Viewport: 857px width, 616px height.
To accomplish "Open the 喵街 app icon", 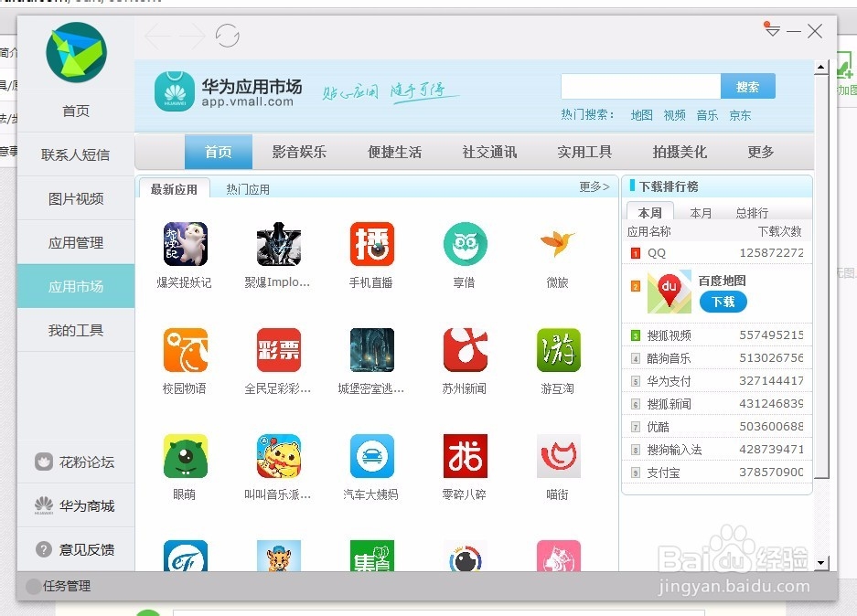I will point(558,455).
